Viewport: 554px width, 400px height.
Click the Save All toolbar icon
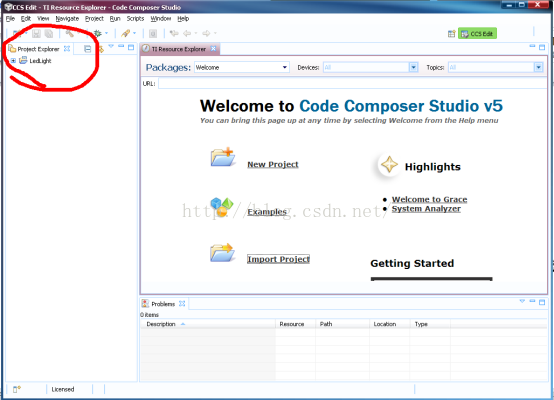pyautogui.click(x=49, y=34)
